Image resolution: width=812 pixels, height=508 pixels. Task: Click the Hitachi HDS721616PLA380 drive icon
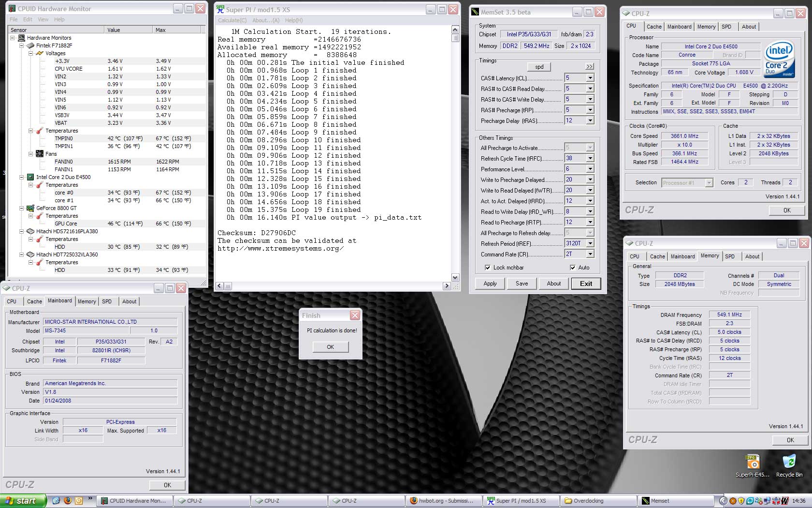pyautogui.click(x=30, y=231)
